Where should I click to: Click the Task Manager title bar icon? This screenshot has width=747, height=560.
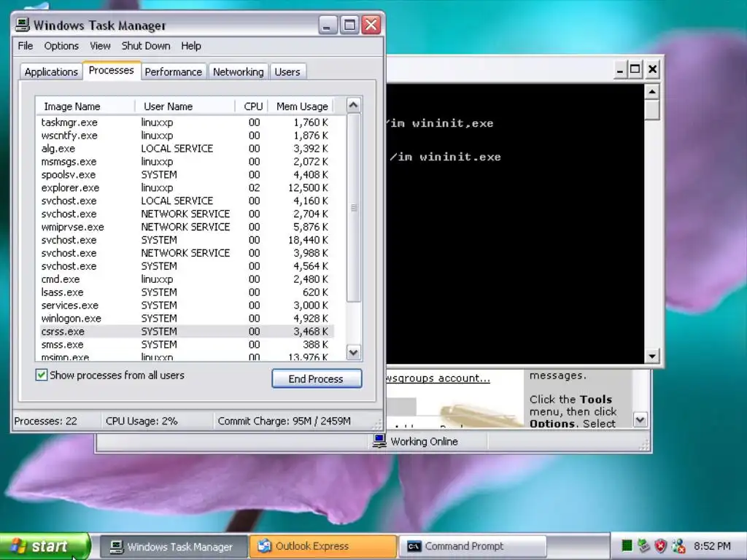(x=23, y=24)
